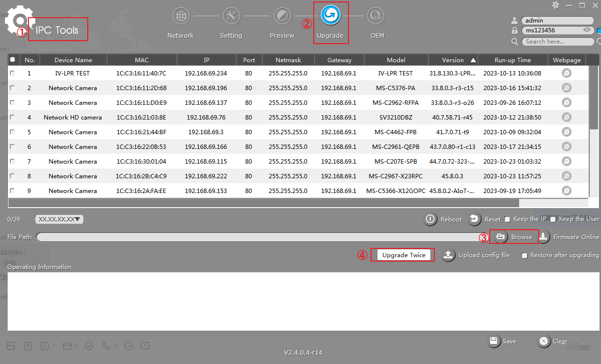
Task: Browse for a firmware file
Action: [514, 237]
